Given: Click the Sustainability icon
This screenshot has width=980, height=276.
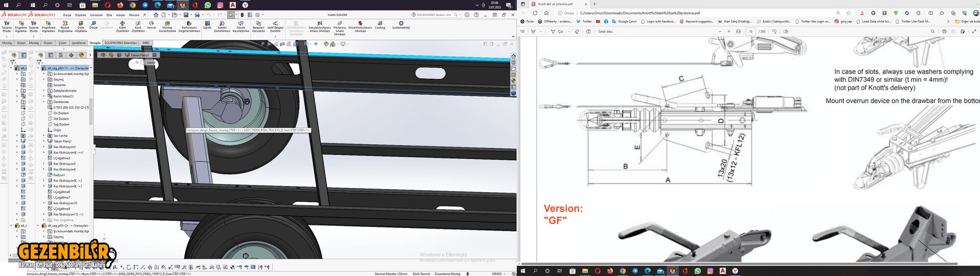Looking at the screenshot, I should pyautogui.click(x=401, y=25).
